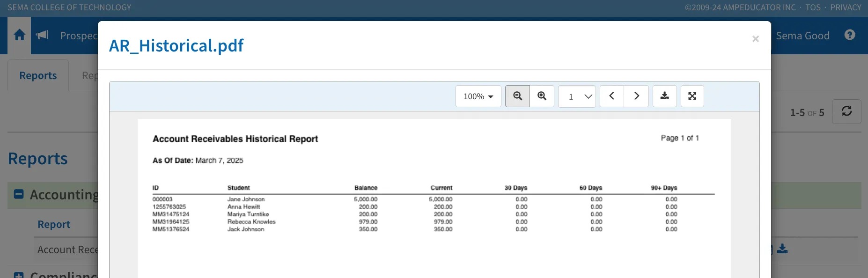Close the AR_Historical.pdf dialog

click(x=755, y=39)
